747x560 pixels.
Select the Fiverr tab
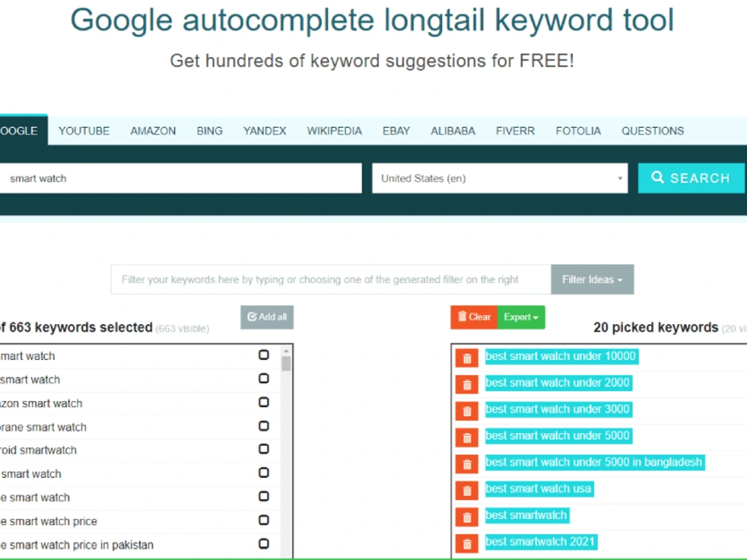tap(515, 131)
